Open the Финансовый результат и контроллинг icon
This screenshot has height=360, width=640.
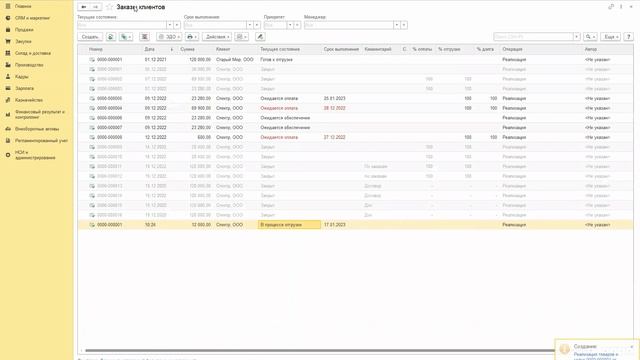(x=7, y=114)
